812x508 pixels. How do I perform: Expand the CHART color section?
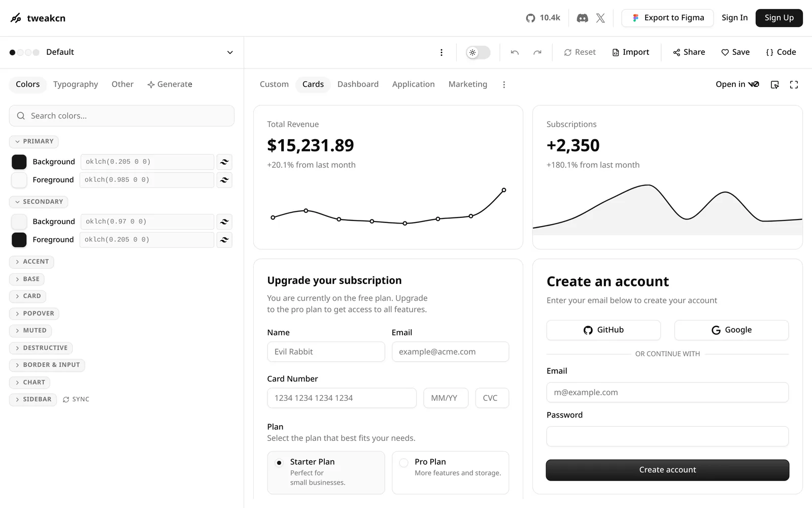pos(30,383)
